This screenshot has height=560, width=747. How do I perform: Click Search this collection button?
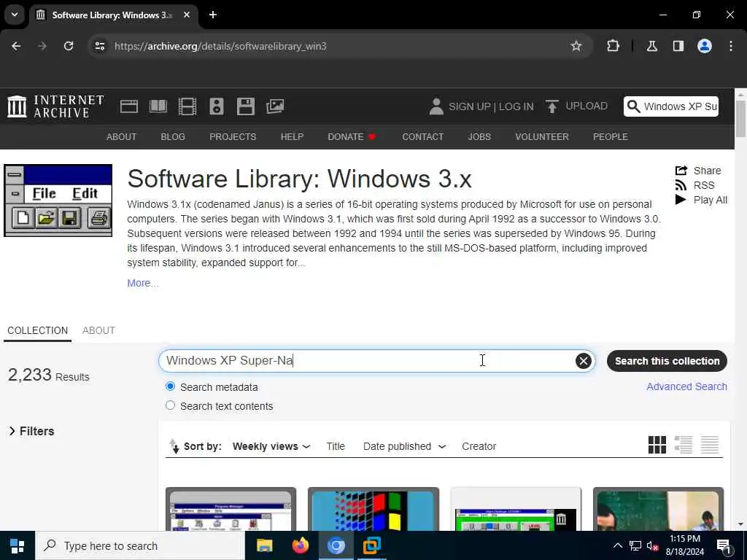[667, 361]
